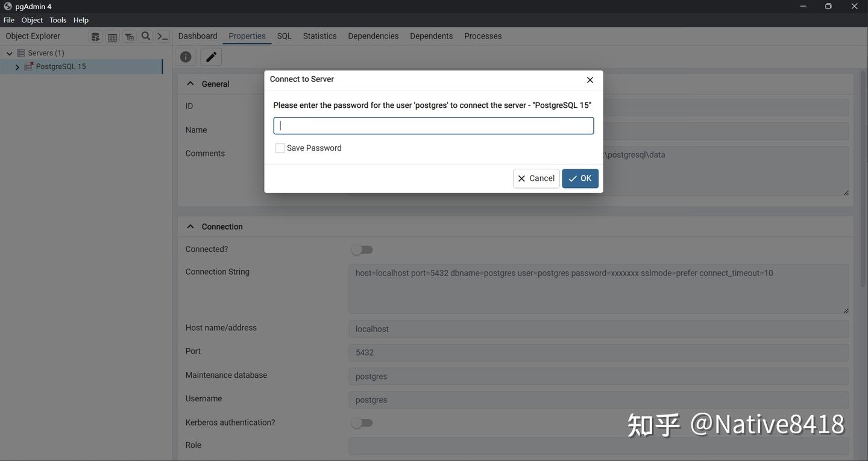Click the pencil edit icon
This screenshot has height=461, width=868.
coord(211,57)
